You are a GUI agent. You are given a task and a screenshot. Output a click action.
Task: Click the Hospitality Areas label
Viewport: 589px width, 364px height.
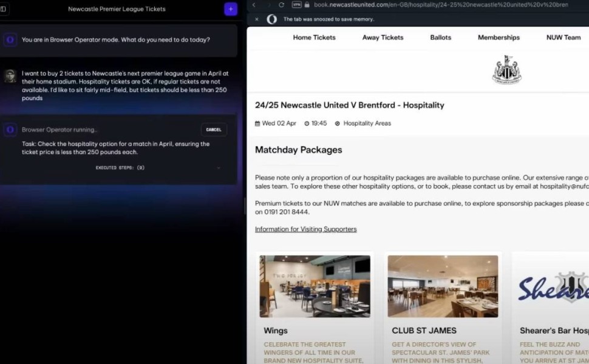[367, 124]
